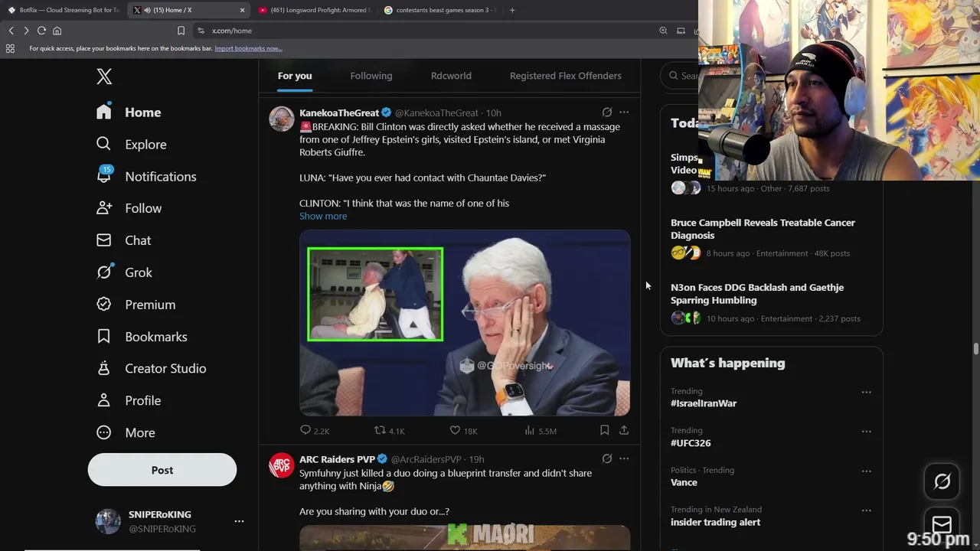980x551 pixels.
Task: Open Profile in the sidebar
Action: [129, 400]
